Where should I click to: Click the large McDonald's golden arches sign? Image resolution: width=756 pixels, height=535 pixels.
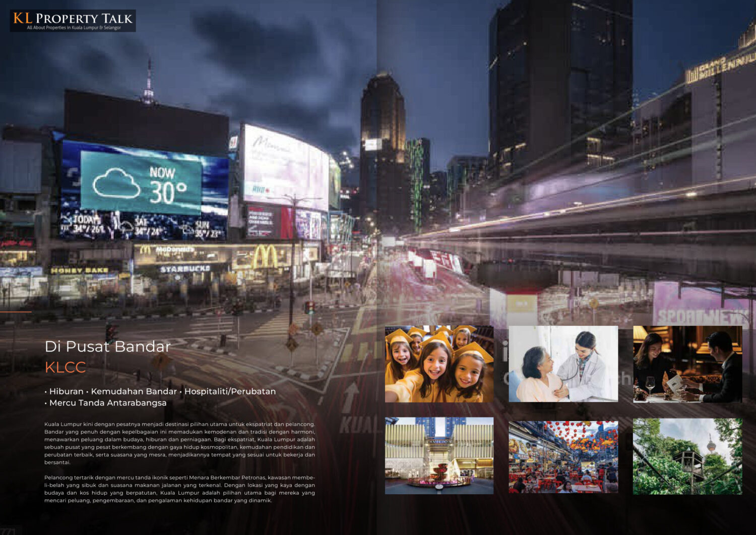(x=265, y=257)
